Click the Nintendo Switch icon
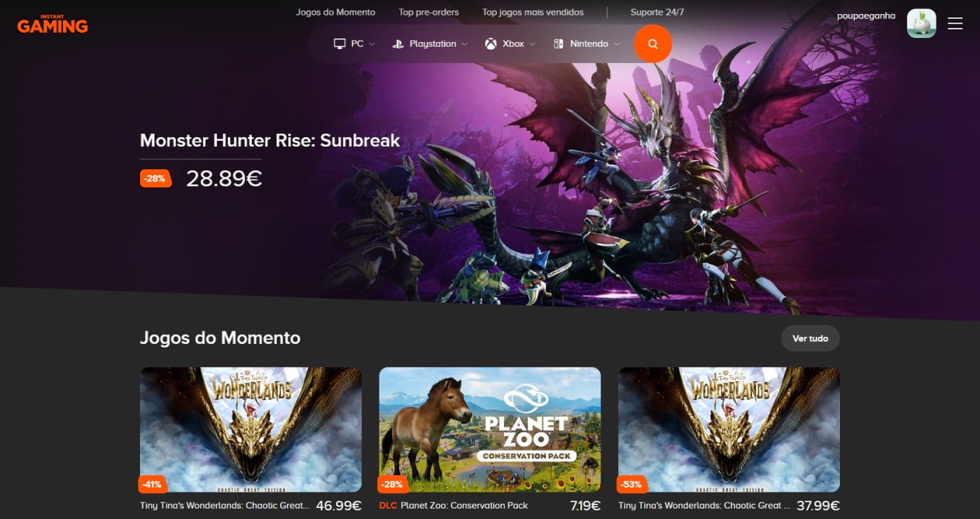Screen dimensions: 980x519 coord(559,43)
